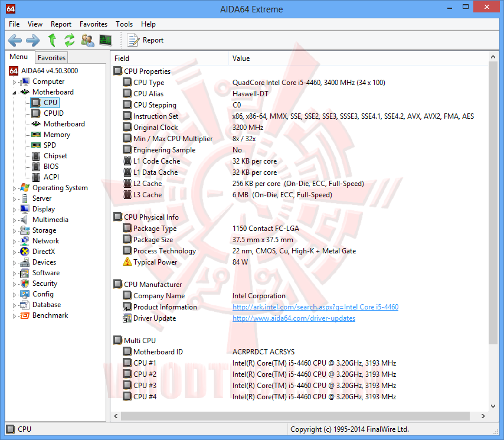Open the BIOS chip icon entry

coord(36,167)
